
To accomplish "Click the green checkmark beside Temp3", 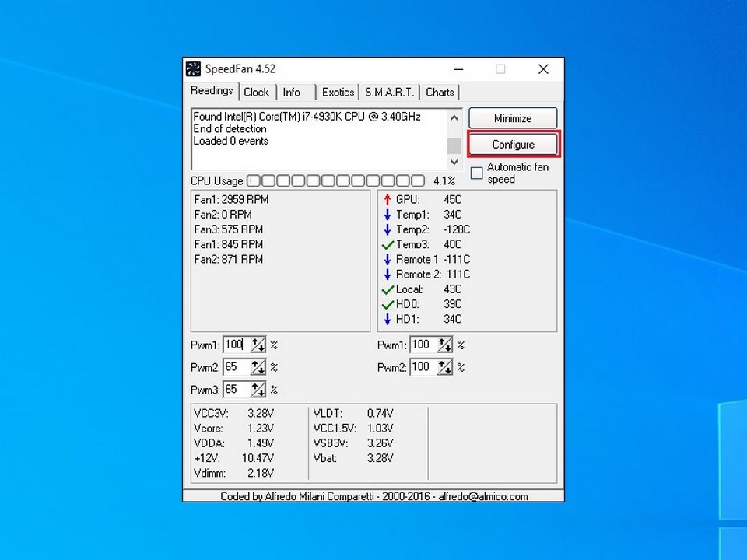I will pyautogui.click(x=388, y=244).
